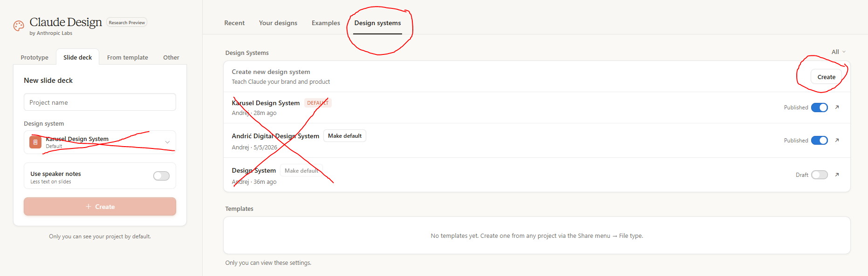Click the Research Preview badge
Viewport: 868px width, 276px height.
coord(127,22)
